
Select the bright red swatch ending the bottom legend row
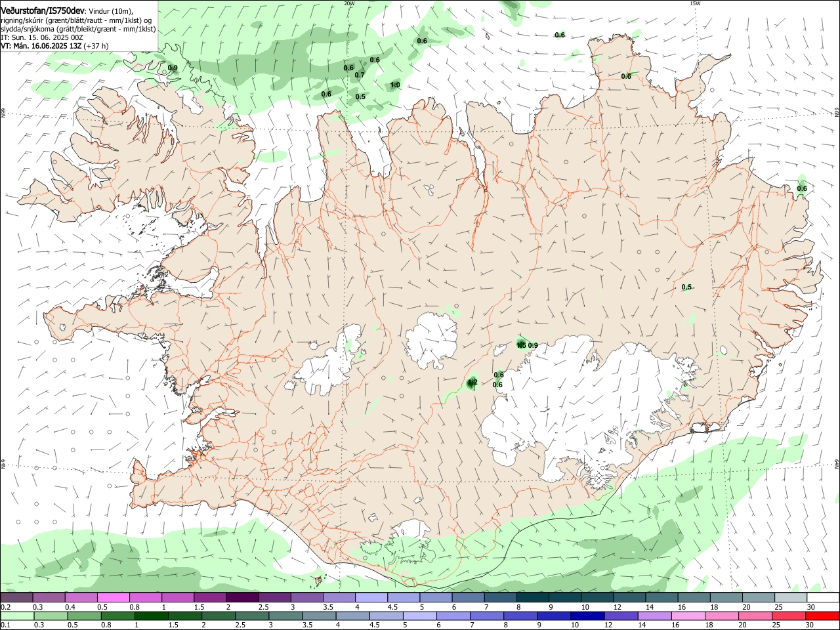click(822, 616)
